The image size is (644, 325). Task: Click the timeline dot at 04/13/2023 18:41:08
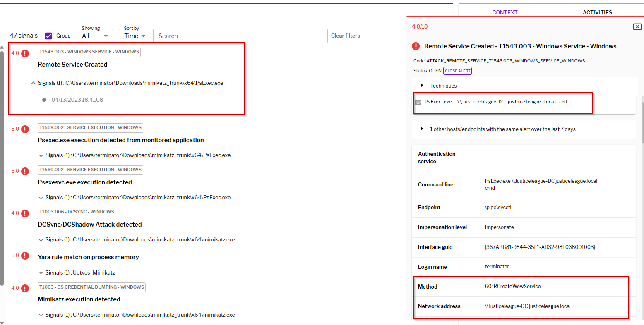coord(43,99)
